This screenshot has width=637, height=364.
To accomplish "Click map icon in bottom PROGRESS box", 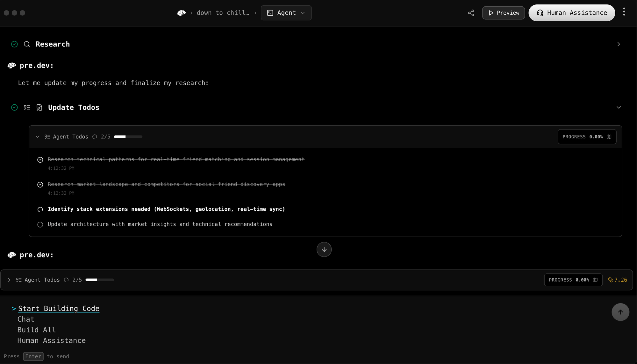I will coord(595,280).
